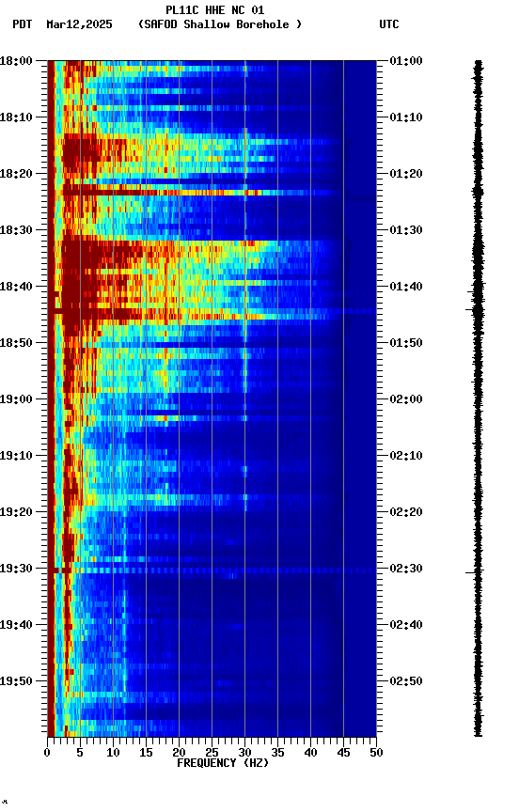Click the seismogram trace spike near 01:44 UTC
The image size is (519, 812).
coord(475,310)
